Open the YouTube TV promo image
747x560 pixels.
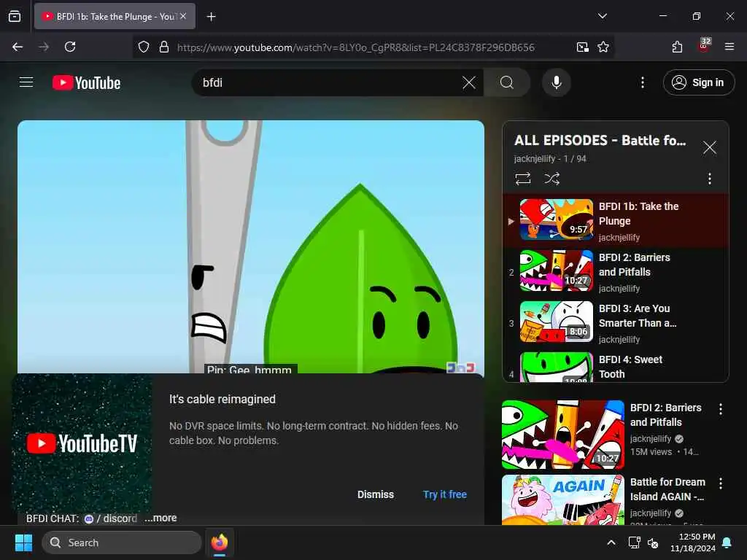click(82, 443)
